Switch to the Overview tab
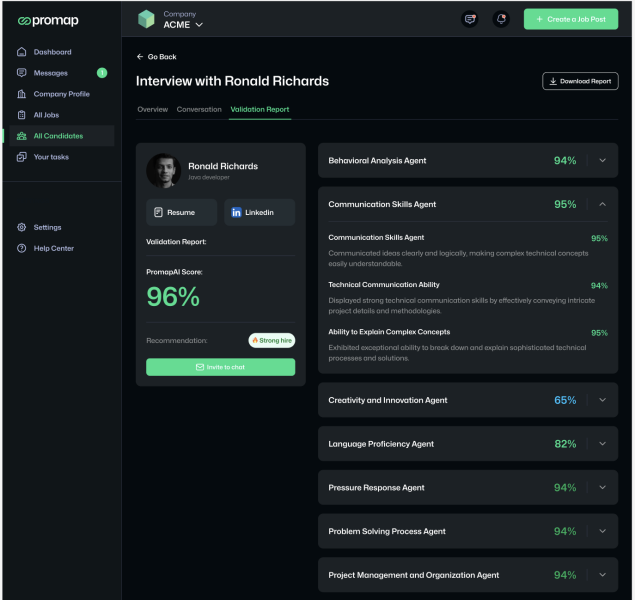The height and width of the screenshot is (600, 635). pos(153,109)
